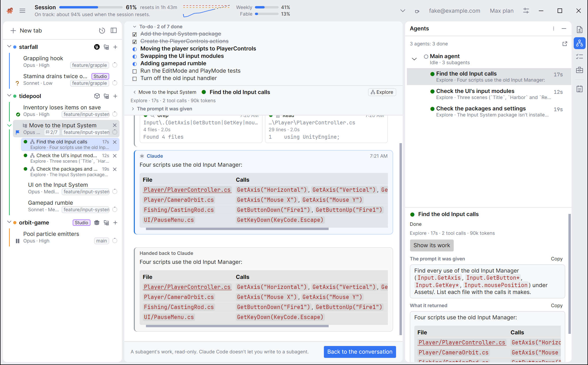Pop out the Agents panel
Image resolution: width=588 pixels, height=365 pixels.
click(x=565, y=44)
